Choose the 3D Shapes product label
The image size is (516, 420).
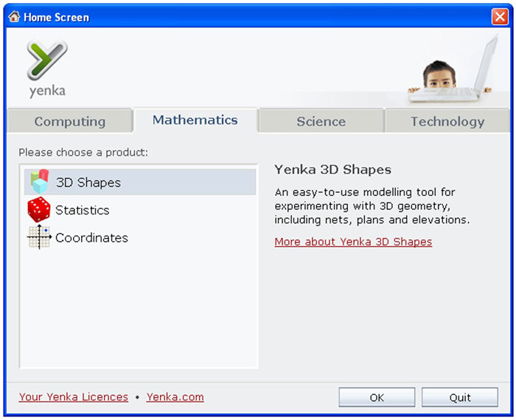88,183
